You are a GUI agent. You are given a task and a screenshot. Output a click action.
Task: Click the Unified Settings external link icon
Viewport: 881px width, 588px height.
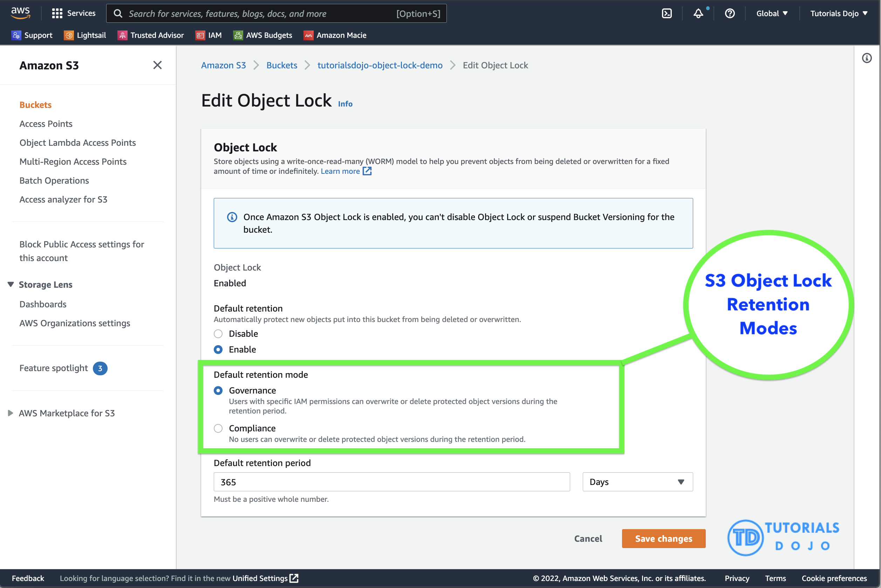click(294, 578)
